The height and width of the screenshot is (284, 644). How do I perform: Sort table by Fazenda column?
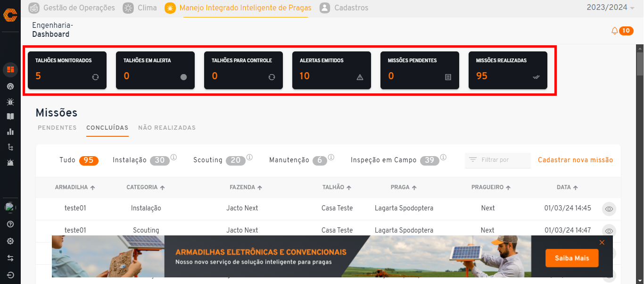(x=246, y=187)
